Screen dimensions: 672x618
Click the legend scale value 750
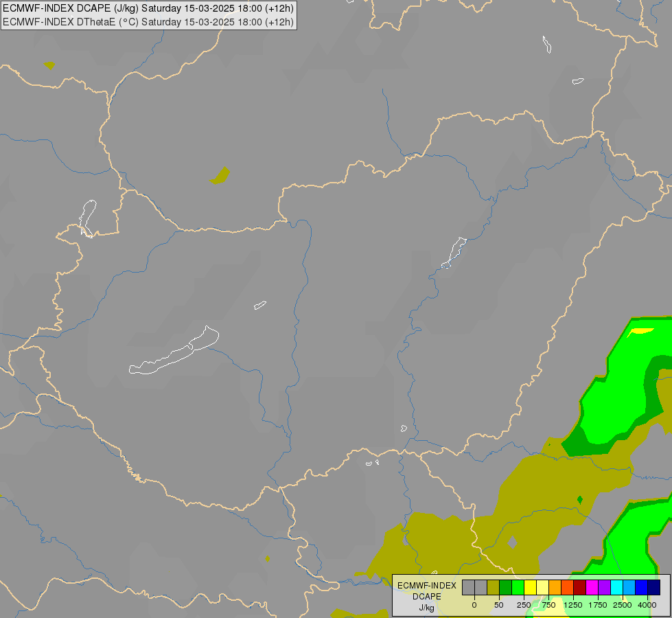point(548,605)
